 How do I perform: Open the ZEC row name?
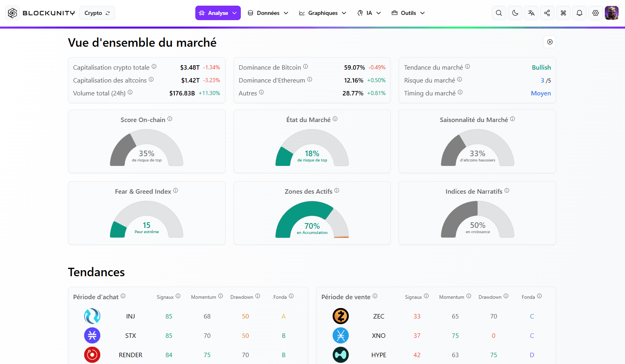point(379,316)
